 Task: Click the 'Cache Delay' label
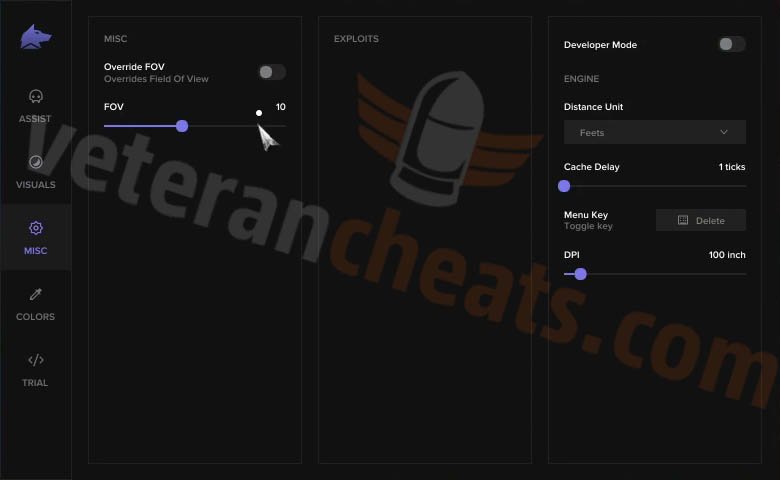pyautogui.click(x=591, y=167)
